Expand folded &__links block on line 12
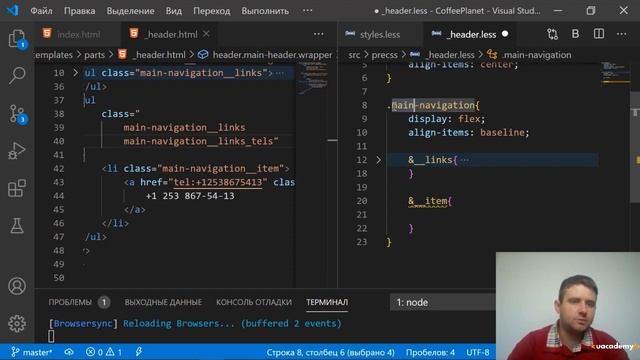 click(x=378, y=160)
